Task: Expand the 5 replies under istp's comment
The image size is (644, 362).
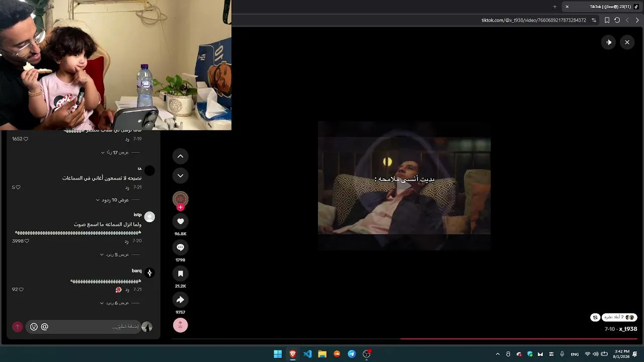Action: pos(120,255)
